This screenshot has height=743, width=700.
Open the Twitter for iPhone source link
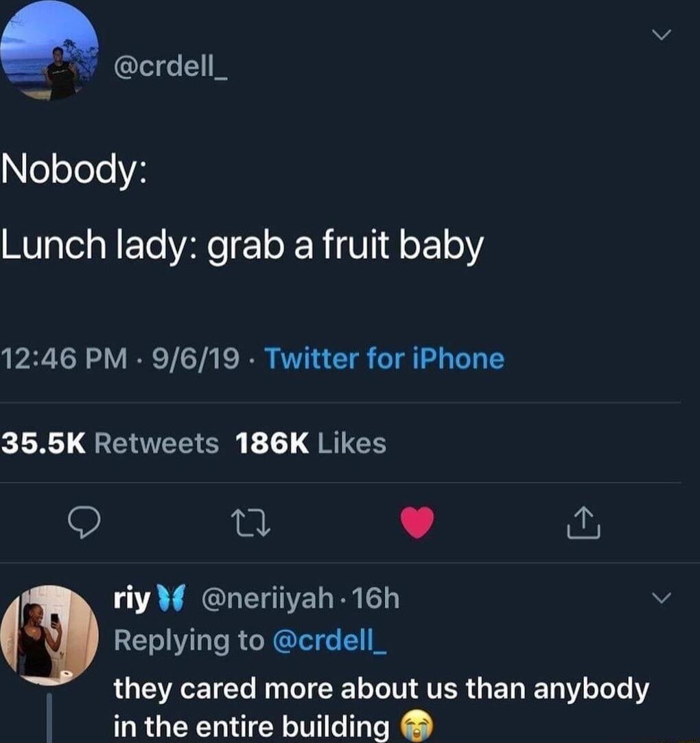(x=384, y=357)
